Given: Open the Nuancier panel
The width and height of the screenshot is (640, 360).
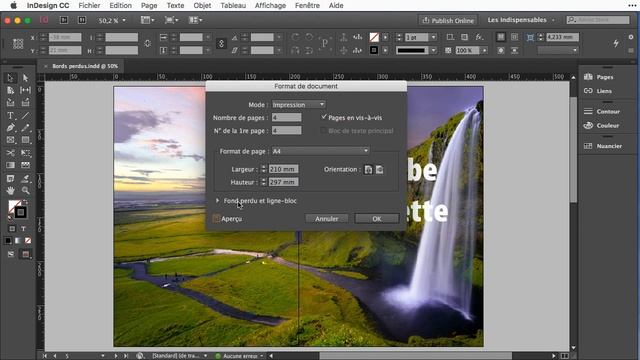Looking at the screenshot, I should [603, 146].
